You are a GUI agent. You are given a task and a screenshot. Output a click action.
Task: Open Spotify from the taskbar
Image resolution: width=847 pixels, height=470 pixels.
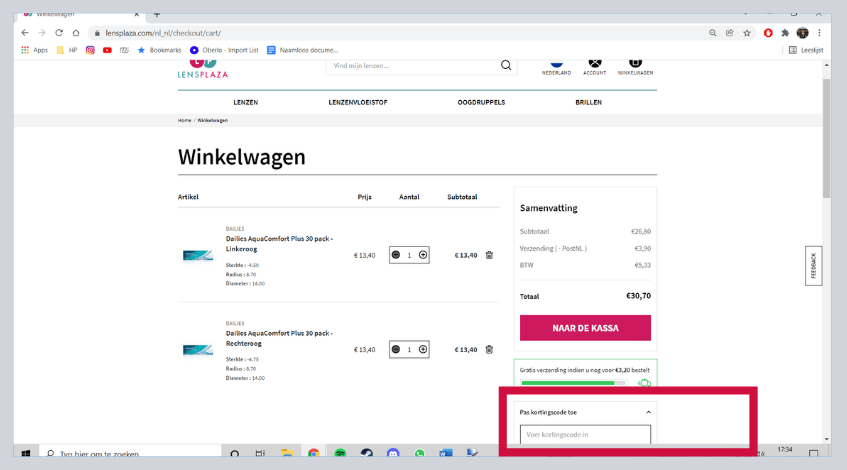click(x=340, y=454)
